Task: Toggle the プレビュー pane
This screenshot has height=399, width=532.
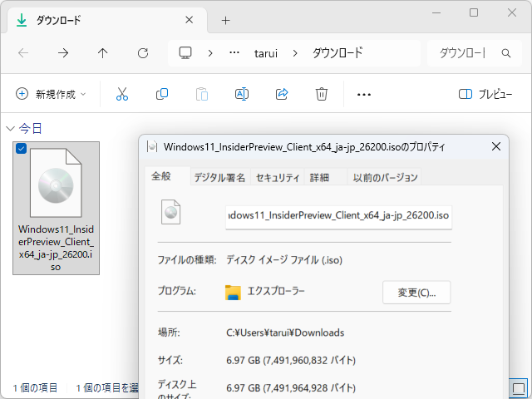Action: (485, 94)
